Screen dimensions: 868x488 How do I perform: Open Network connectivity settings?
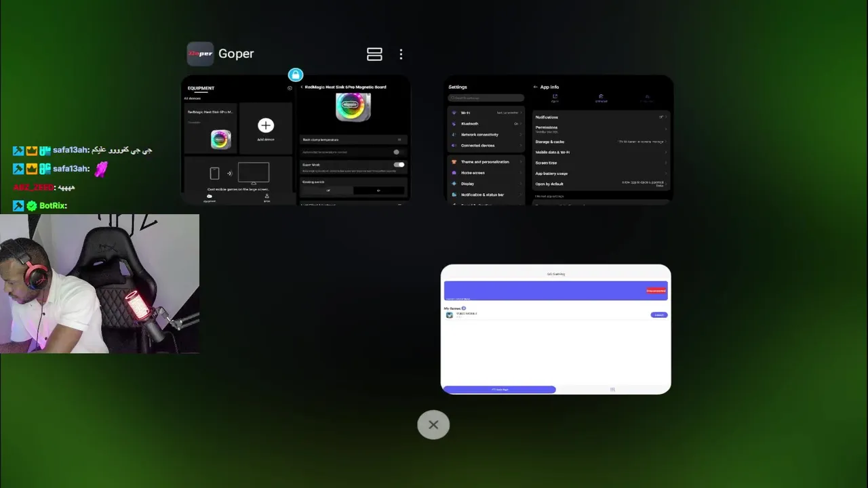[486, 134]
